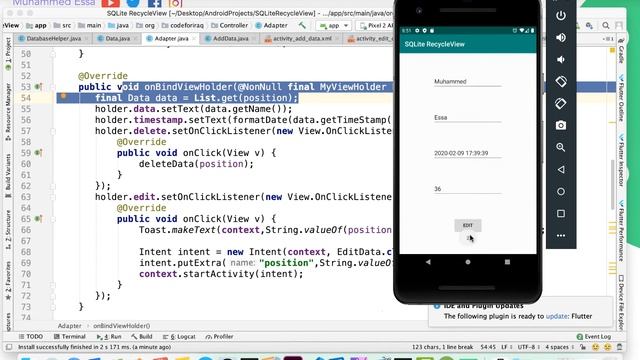Click the Muhammed text field in emulator

(x=467, y=82)
